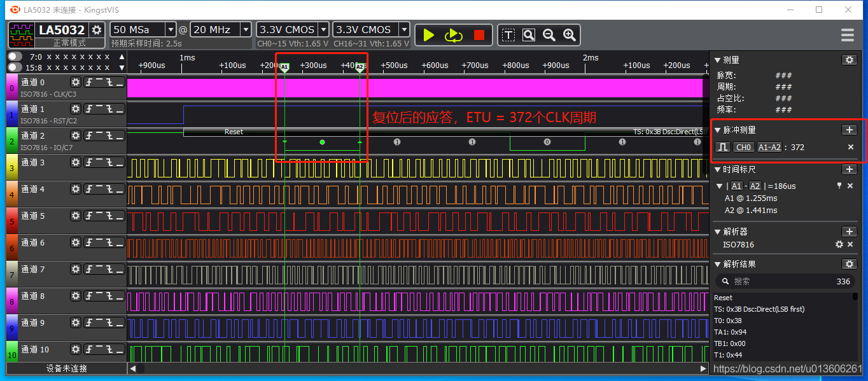Open the hamburger menu at top right
Screen dimensions: 868x381
click(847, 35)
